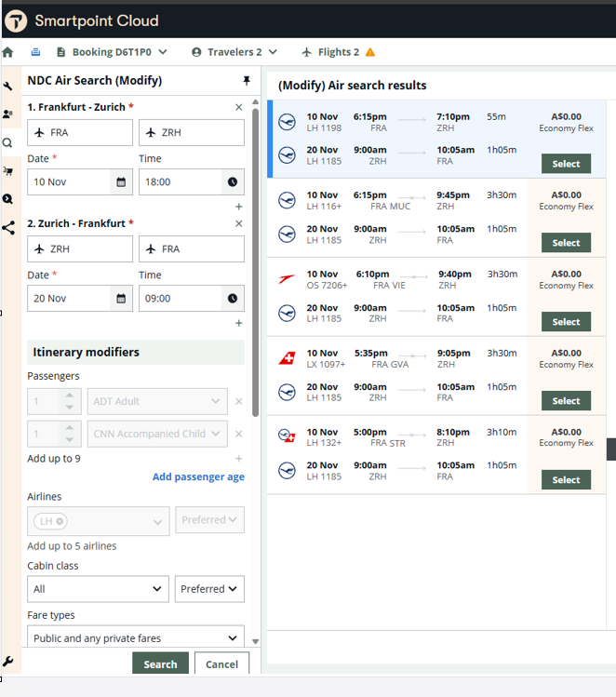Image resolution: width=616 pixels, height=697 pixels.
Task: Click the shopping cart icon in the sidebar
Action: pos(8,171)
